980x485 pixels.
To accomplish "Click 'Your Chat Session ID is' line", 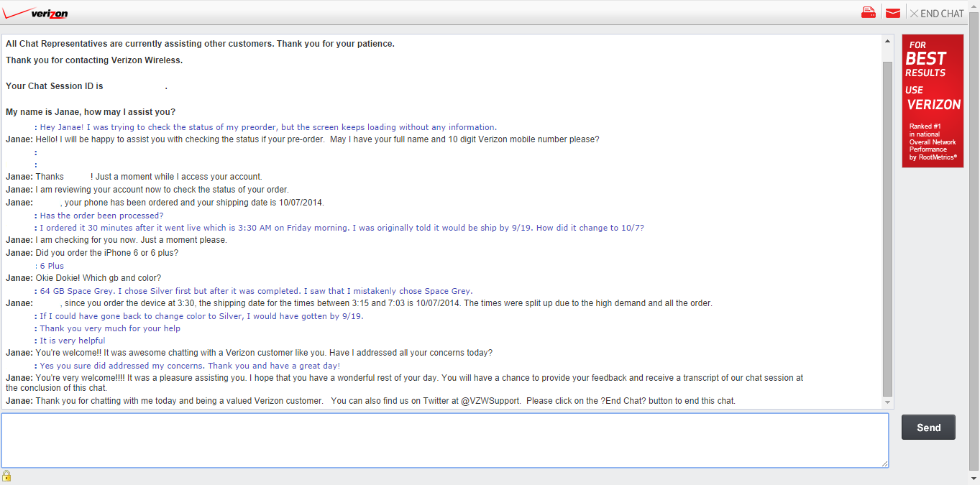I will [86, 86].
